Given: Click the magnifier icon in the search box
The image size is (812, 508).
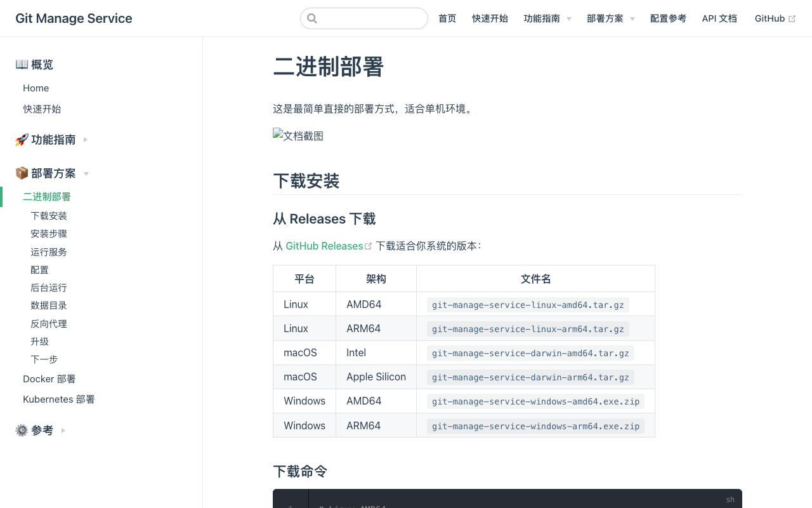Looking at the screenshot, I should tap(311, 18).
